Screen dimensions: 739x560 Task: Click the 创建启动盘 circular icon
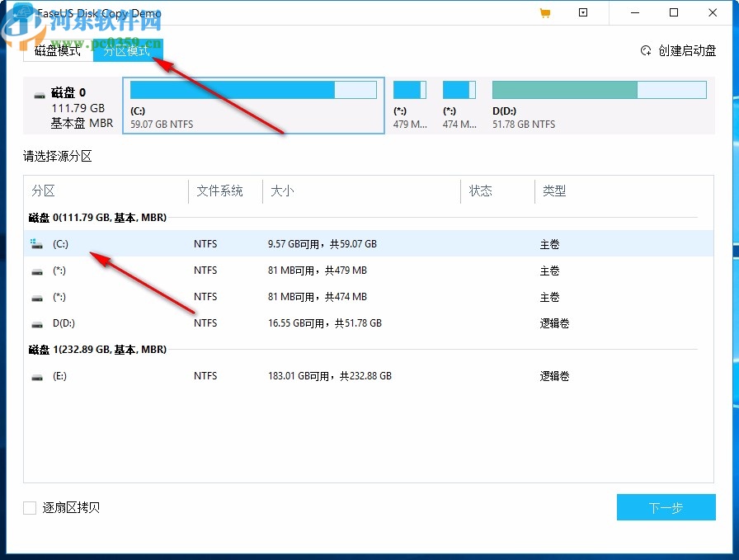(646, 50)
